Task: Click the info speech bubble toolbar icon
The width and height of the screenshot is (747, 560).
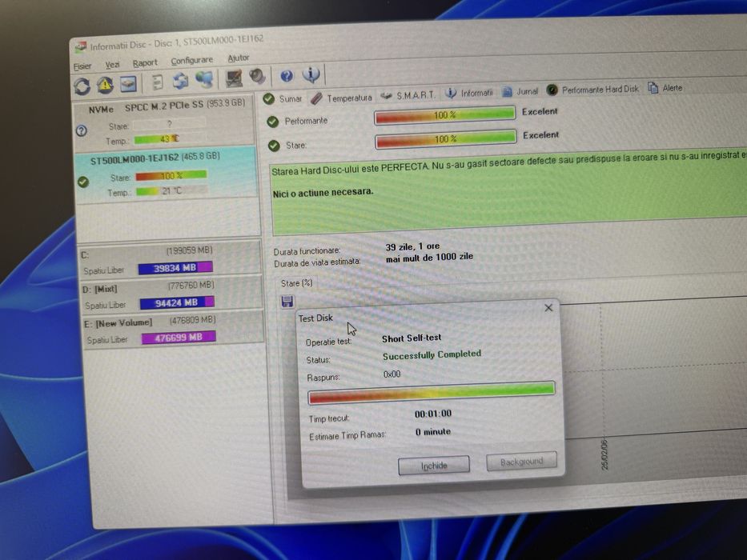Action: [311, 74]
